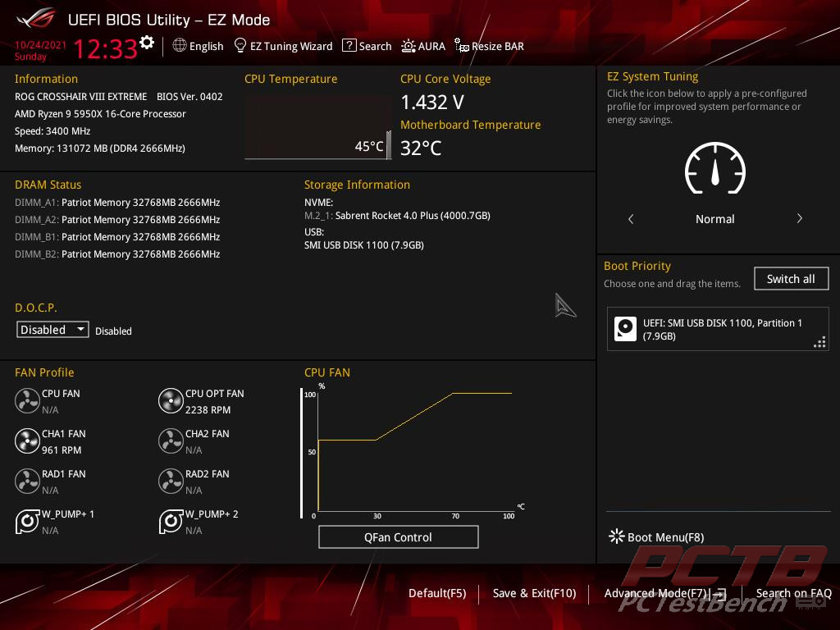The height and width of the screenshot is (630, 840).
Task: Click the drag handle on the boot entry
Action: coord(819,342)
